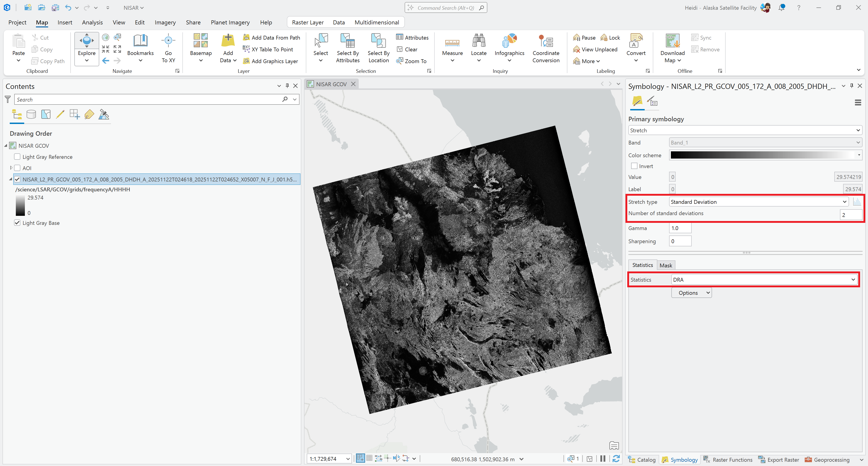Click Zoom To in the Inquiry group
868x466 pixels.
[412, 61]
